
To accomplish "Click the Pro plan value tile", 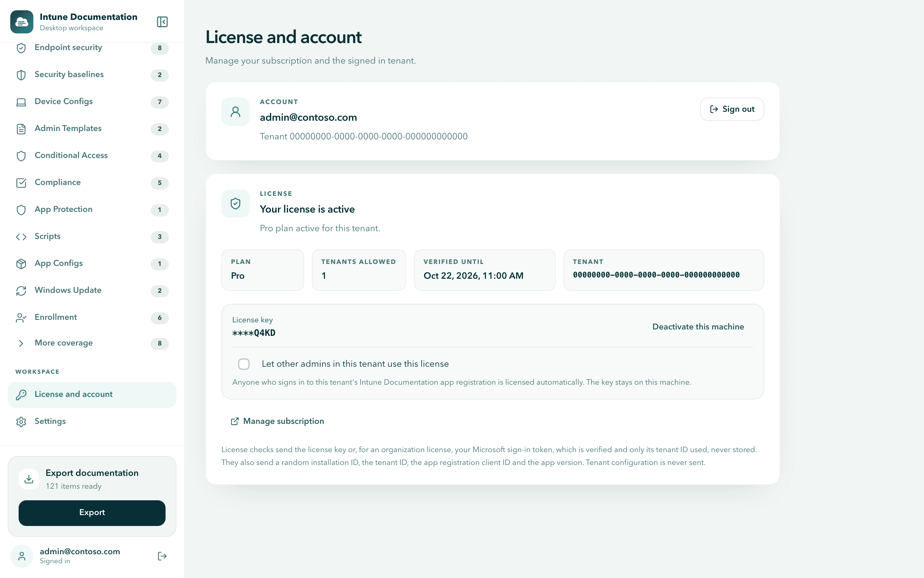I will [x=263, y=270].
